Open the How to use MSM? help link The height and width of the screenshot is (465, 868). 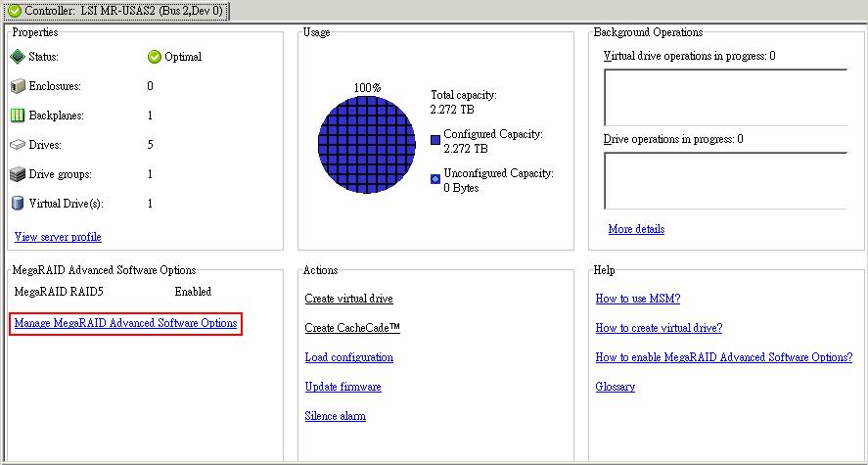pyautogui.click(x=638, y=299)
